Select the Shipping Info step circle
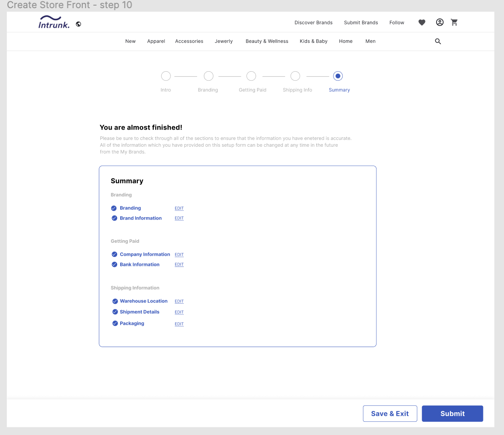This screenshot has width=504, height=435. coord(295,76)
